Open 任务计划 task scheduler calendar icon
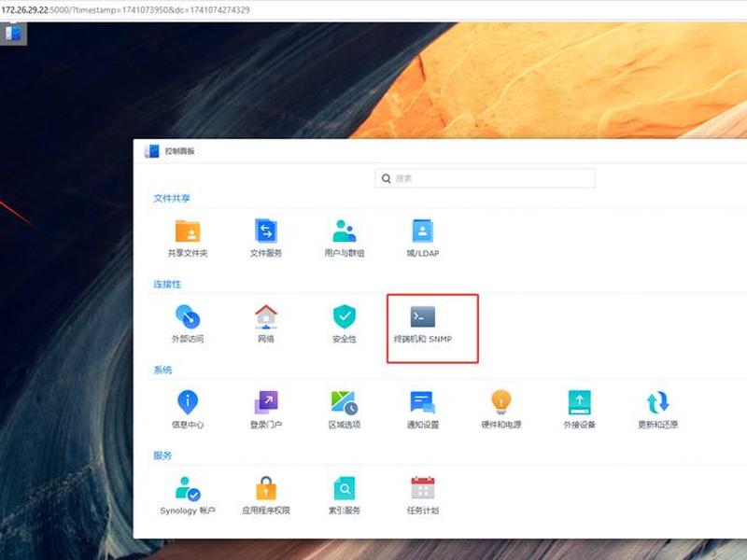 tap(423, 488)
